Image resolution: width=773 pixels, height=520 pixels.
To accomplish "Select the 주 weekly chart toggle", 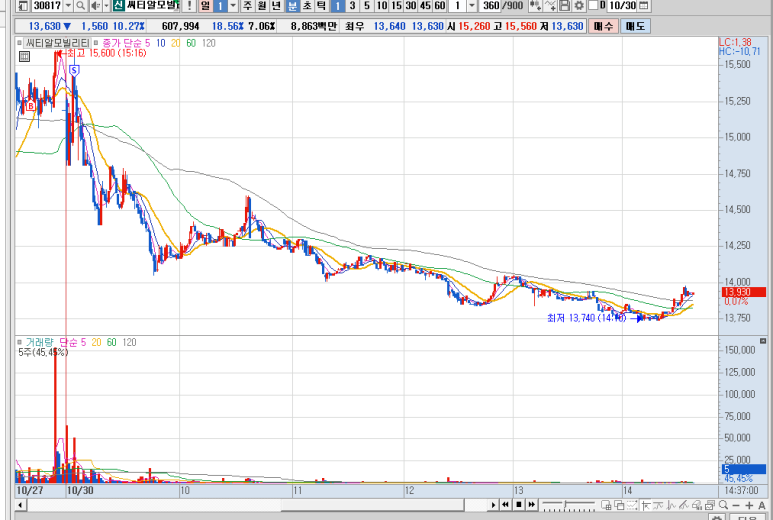I will [247, 5].
